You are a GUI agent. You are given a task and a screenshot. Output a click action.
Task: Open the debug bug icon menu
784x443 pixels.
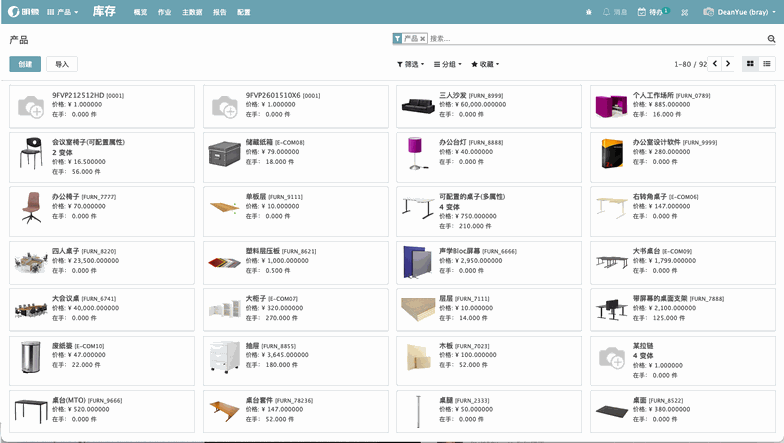point(588,12)
